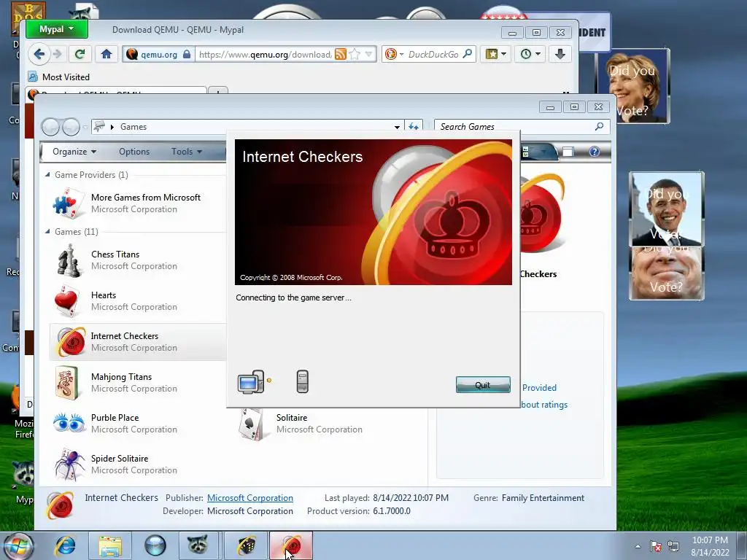The width and height of the screenshot is (747, 560).
Task: Open the Tools menu in Games
Action: [187, 152]
